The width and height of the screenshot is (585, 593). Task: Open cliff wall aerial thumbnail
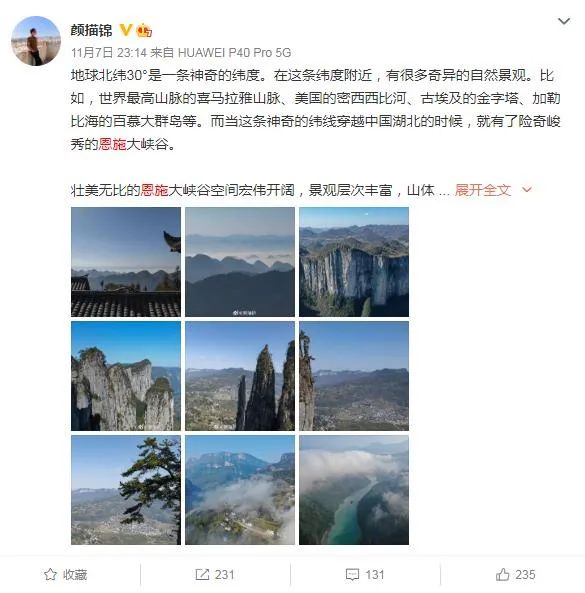coord(354,262)
